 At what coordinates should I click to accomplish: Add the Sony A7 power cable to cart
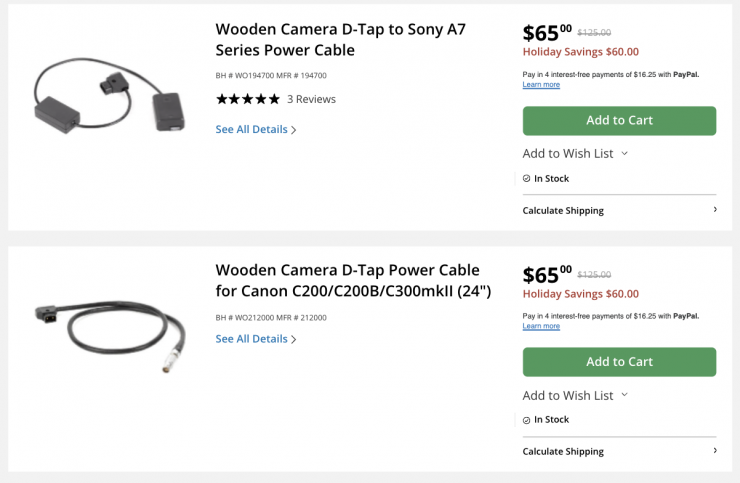[619, 120]
